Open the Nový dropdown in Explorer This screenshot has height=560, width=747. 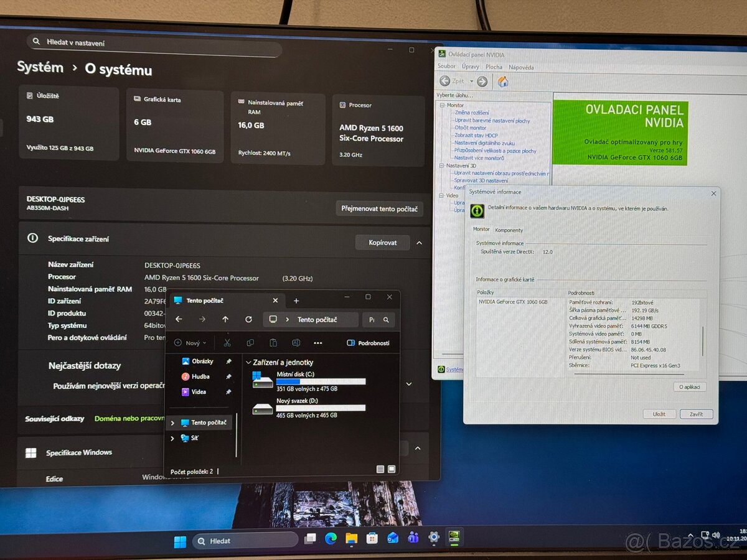[x=190, y=343]
